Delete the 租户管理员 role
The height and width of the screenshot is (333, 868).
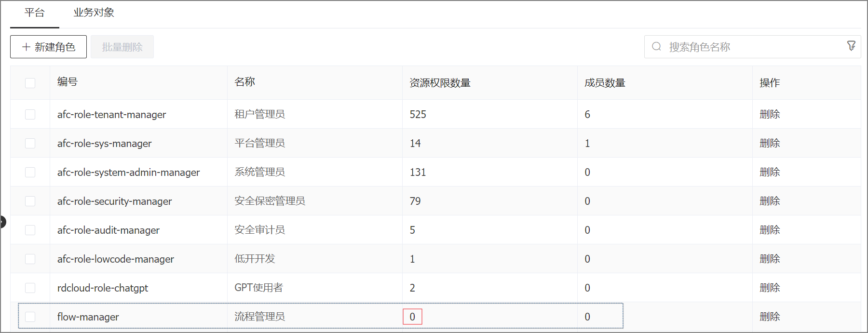(x=769, y=114)
